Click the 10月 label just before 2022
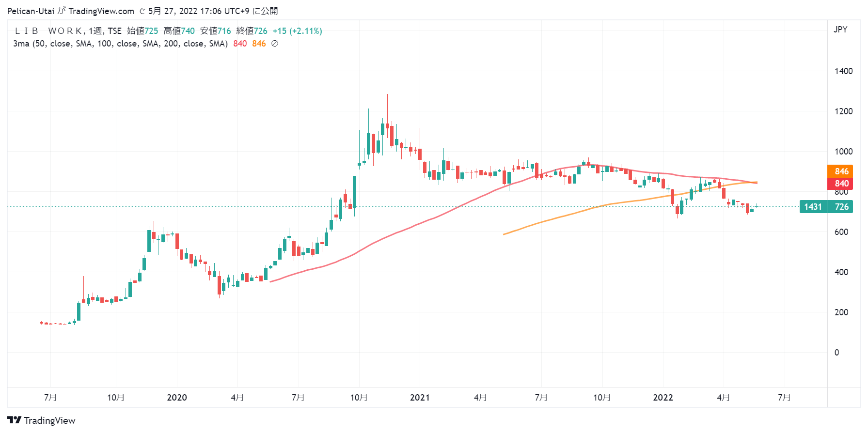 (x=602, y=398)
